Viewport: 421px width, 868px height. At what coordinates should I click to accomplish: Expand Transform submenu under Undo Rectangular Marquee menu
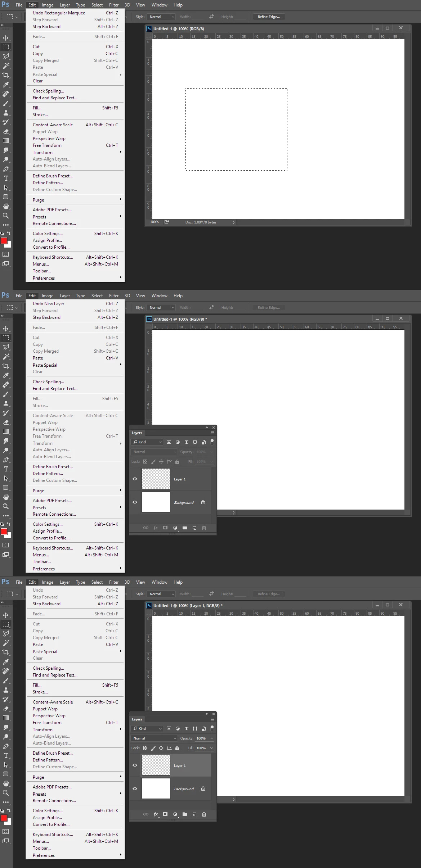coord(75,152)
